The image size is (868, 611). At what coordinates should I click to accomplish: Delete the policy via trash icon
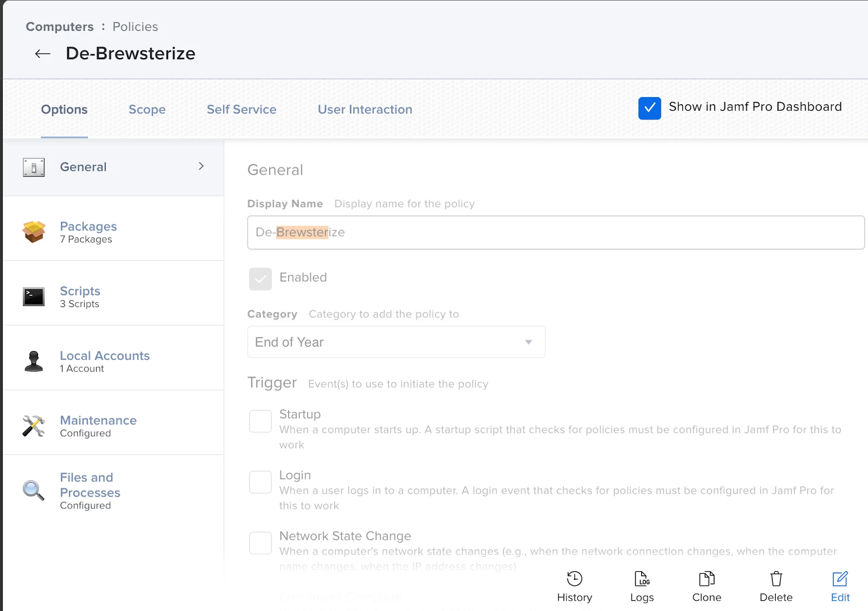point(776,587)
